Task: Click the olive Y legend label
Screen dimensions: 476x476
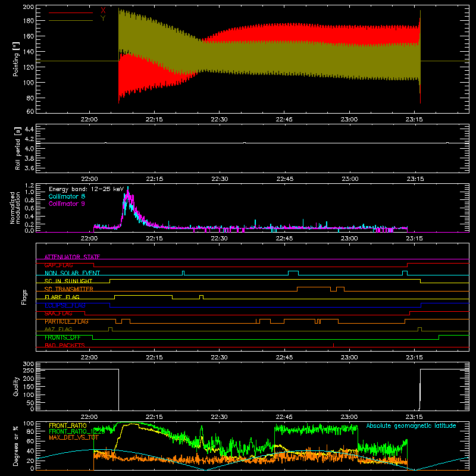Action: pyautogui.click(x=103, y=18)
